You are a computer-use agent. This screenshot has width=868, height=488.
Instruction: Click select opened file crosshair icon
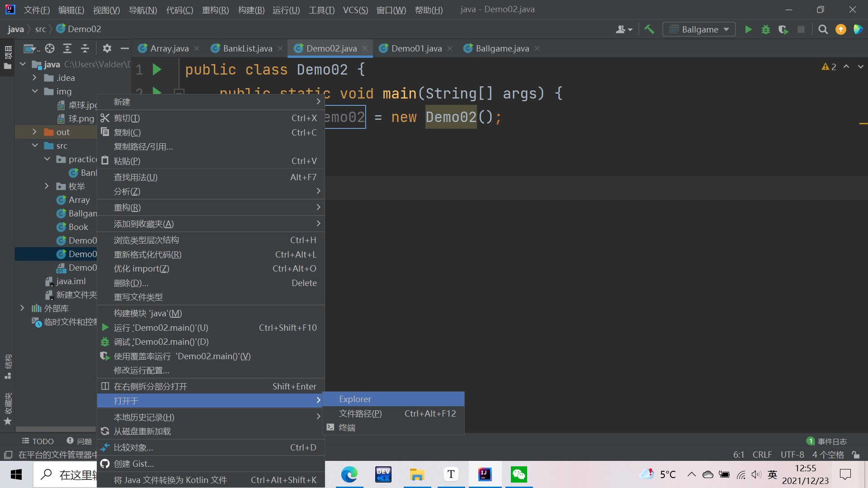click(x=50, y=48)
